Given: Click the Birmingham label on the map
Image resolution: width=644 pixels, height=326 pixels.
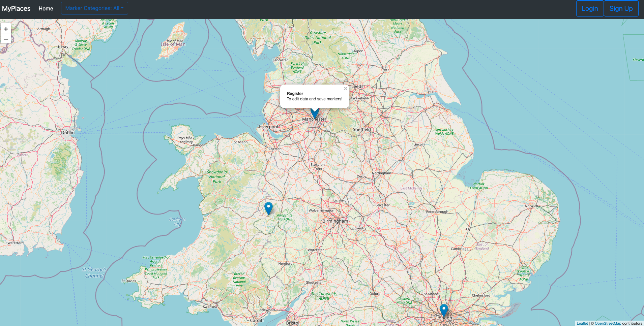Looking at the screenshot, I should [x=335, y=221].
